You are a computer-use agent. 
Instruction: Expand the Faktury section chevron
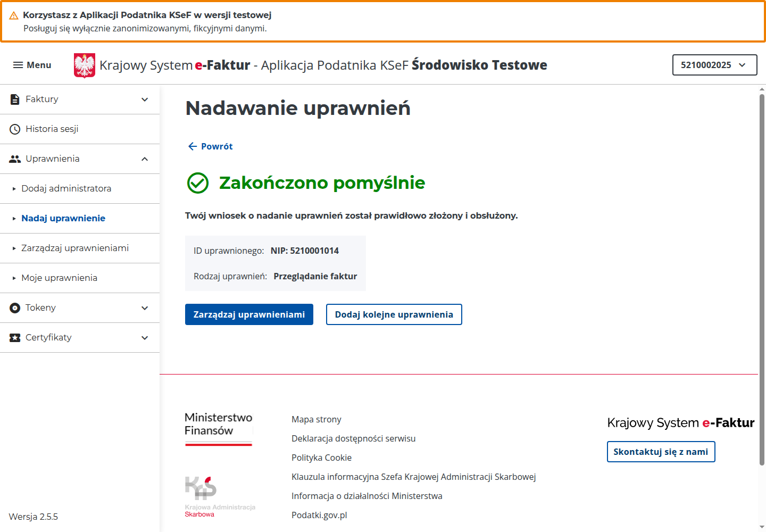(x=145, y=99)
